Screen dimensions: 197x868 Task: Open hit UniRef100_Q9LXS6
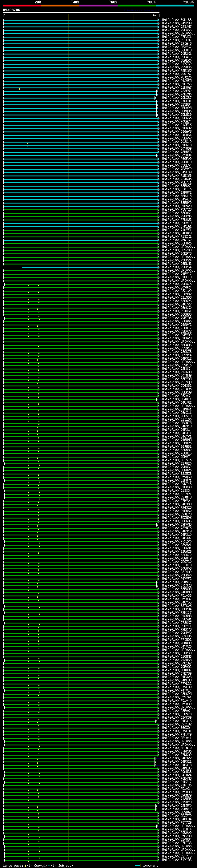pos(177,30)
